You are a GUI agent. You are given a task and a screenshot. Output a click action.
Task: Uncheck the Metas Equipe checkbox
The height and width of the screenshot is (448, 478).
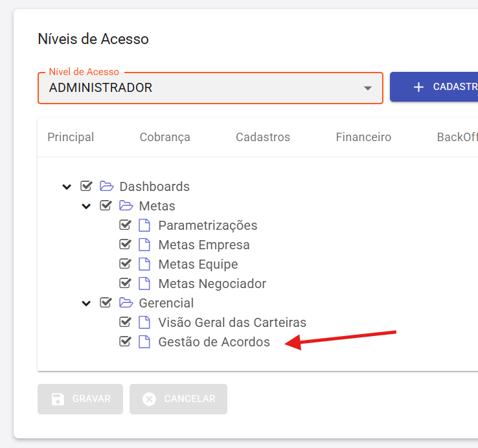point(125,264)
